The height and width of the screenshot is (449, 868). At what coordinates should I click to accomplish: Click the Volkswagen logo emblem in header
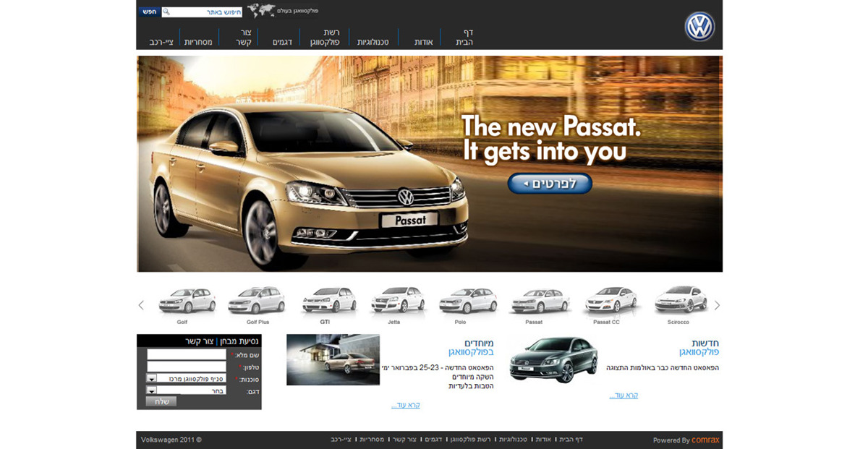(x=699, y=27)
